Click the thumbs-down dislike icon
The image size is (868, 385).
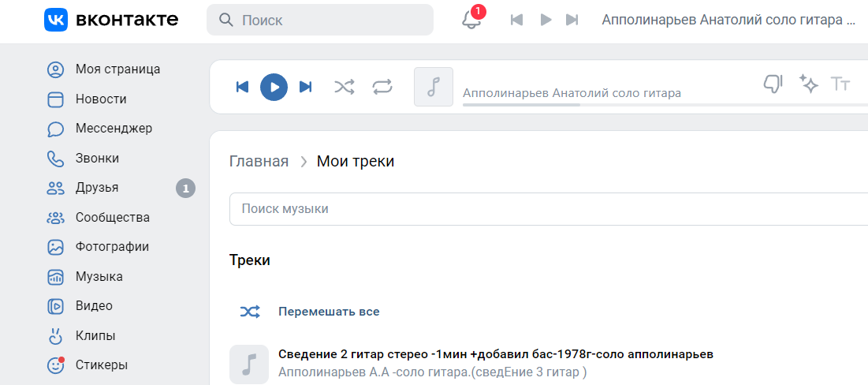(773, 84)
